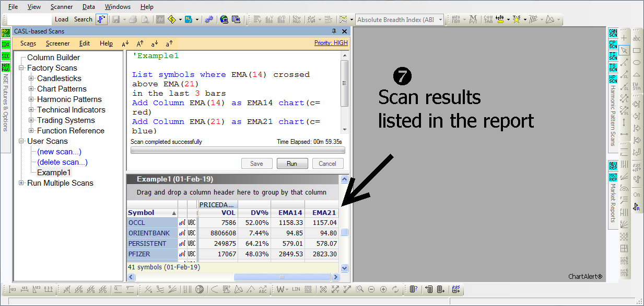Click the Cancel button
Screen dimensions: 644x306
pos(327,164)
